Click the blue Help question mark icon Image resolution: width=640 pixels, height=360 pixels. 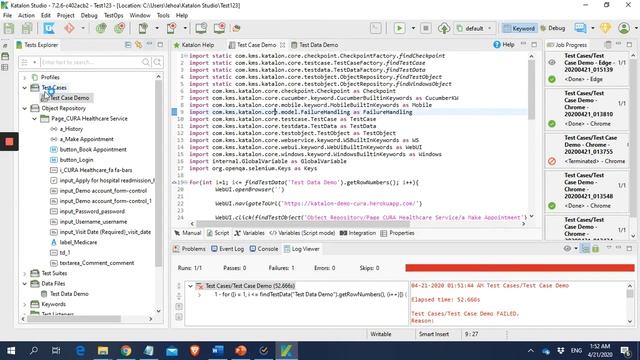click(497, 44)
